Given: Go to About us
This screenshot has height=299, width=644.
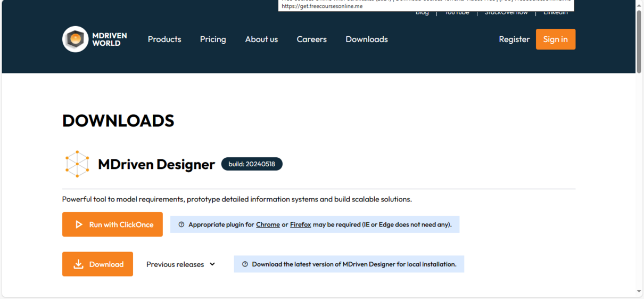Looking at the screenshot, I should coord(261,39).
